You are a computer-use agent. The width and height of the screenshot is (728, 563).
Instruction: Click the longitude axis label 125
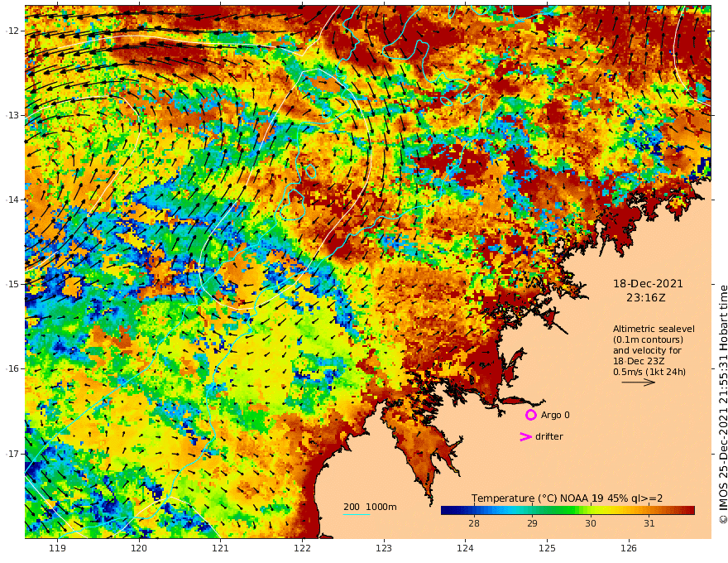pyautogui.click(x=547, y=548)
